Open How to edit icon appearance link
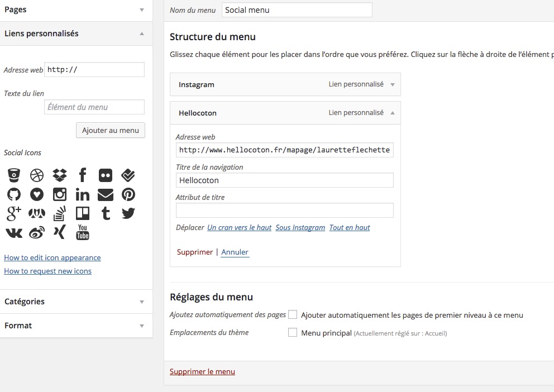Viewport: 554px width, 392px height. pyautogui.click(x=52, y=257)
